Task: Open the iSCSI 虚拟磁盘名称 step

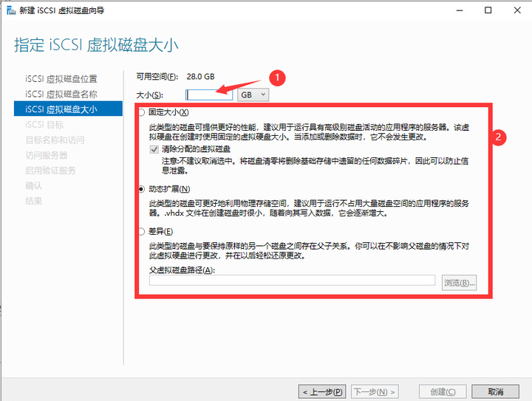Action: point(61,95)
